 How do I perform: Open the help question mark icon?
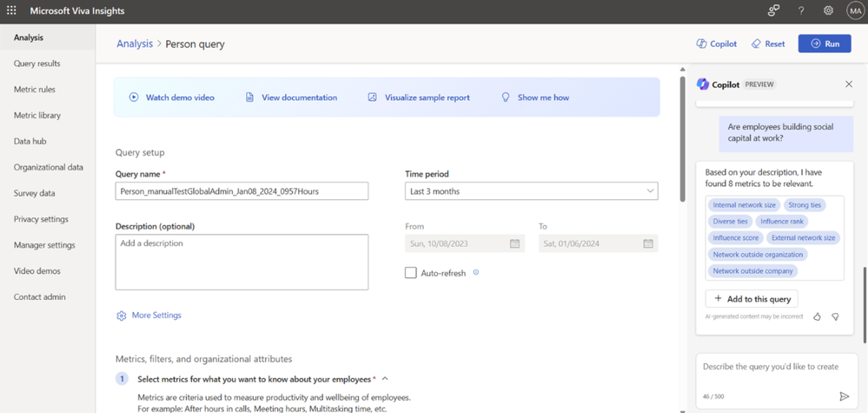(801, 10)
